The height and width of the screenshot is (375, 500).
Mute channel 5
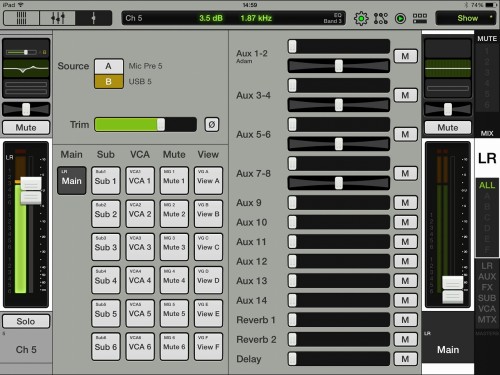(x=26, y=127)
